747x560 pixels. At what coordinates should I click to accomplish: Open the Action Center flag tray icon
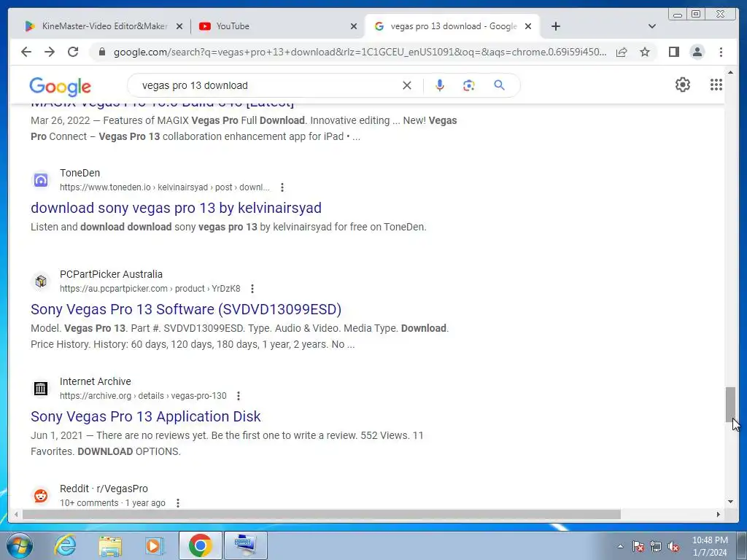pos(638,546)
